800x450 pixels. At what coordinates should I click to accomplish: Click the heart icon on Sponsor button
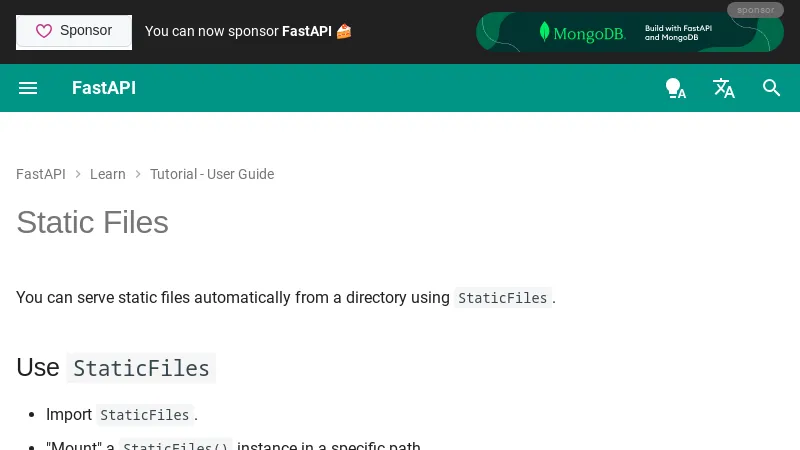[x=44, y=31]
